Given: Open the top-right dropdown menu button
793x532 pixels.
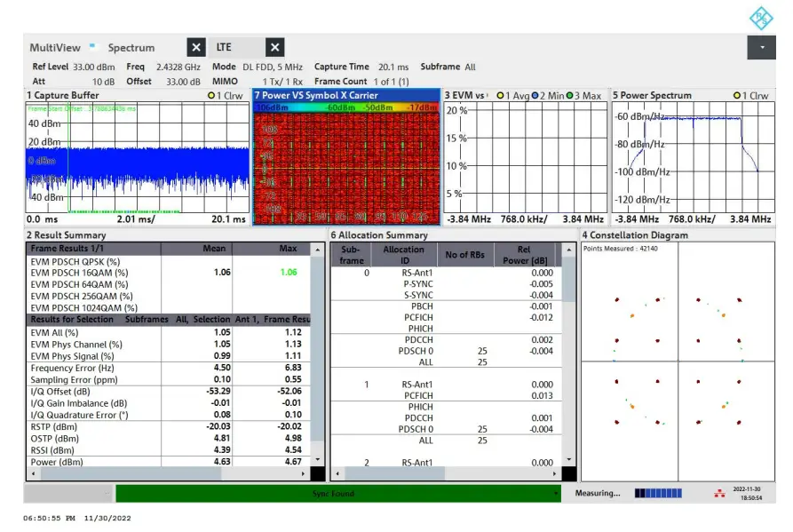Looking at the screenshot, I should pyautogui.click(x=762, y=46).
